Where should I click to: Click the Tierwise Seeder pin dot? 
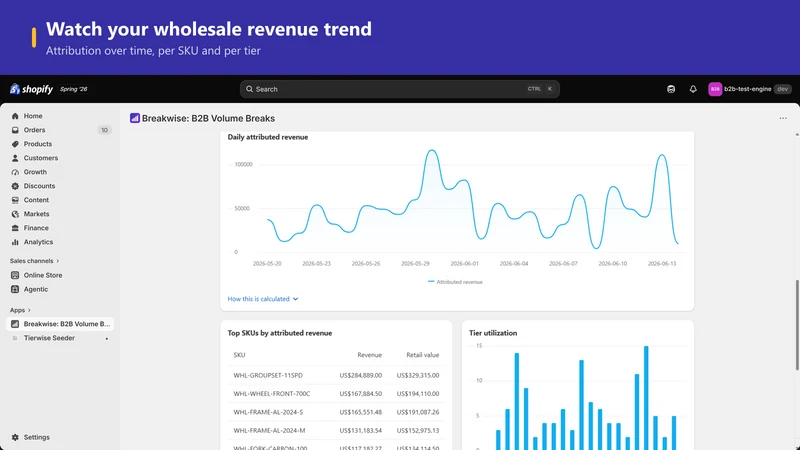click(107, 339)
